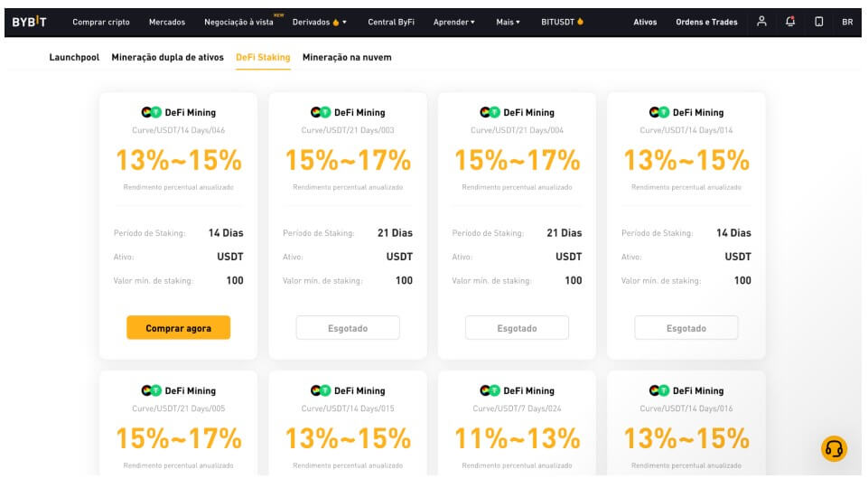The width and height of the screenshot is (868, 488).
Task: Open BITUSDT in the top bar
Action: click(x=557, y=23)
